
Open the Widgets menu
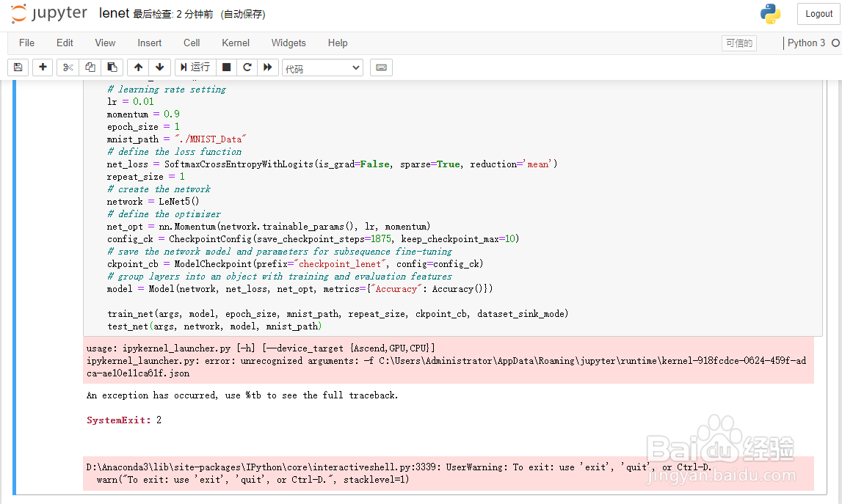(288, 43)
